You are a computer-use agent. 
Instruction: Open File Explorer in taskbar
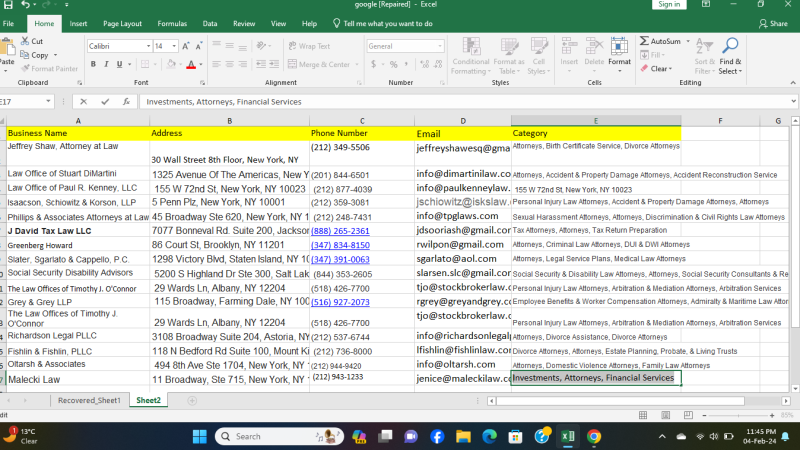coord(463,436)
